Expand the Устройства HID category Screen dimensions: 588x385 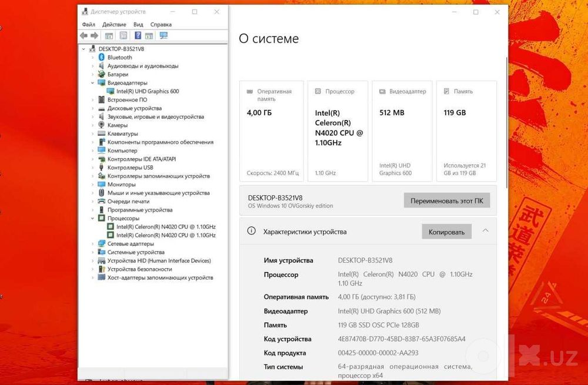click(93, 260)
